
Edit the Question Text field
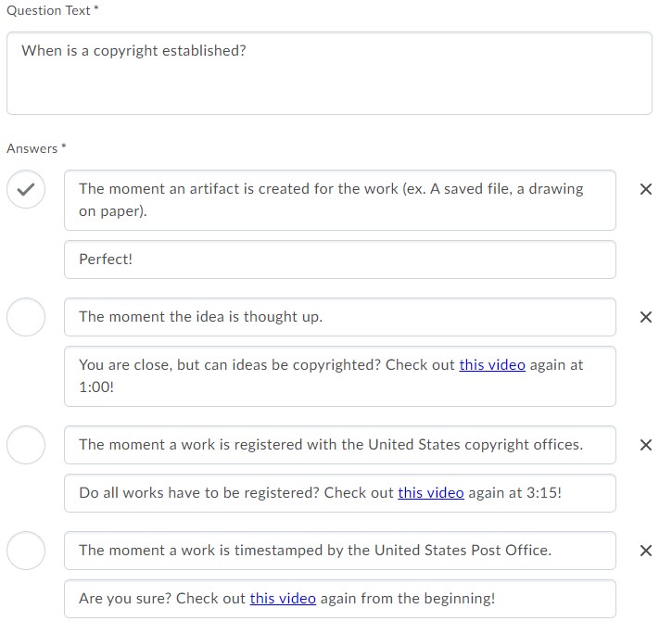click(329, 73)
